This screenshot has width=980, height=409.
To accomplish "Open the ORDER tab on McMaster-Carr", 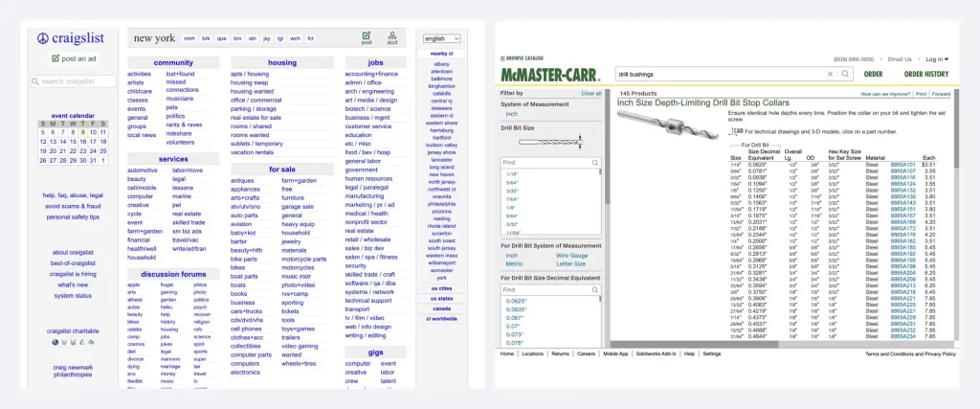I will pyautogui.click(x=873, y=74).
